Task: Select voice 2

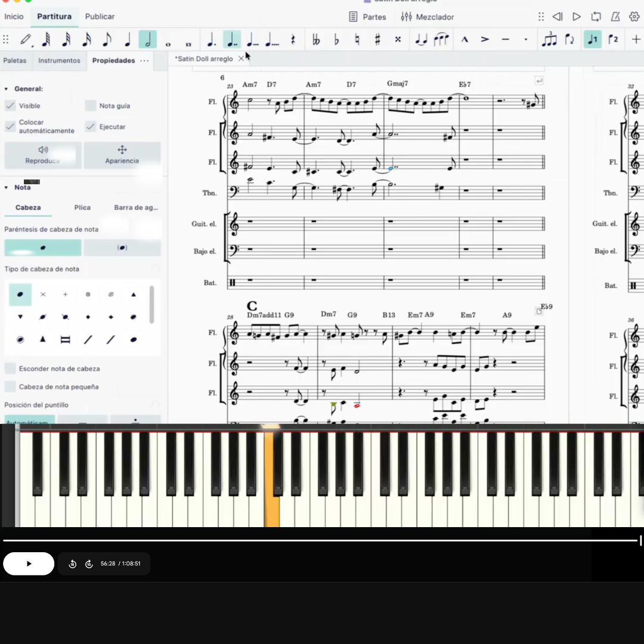Action: tap(613, 39)
